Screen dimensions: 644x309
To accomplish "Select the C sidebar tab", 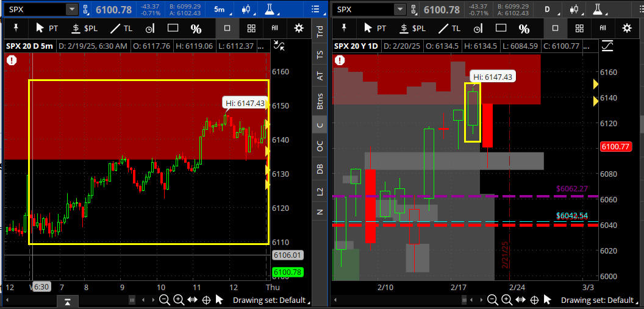I will pyautogui.click(x=320, y=126).
